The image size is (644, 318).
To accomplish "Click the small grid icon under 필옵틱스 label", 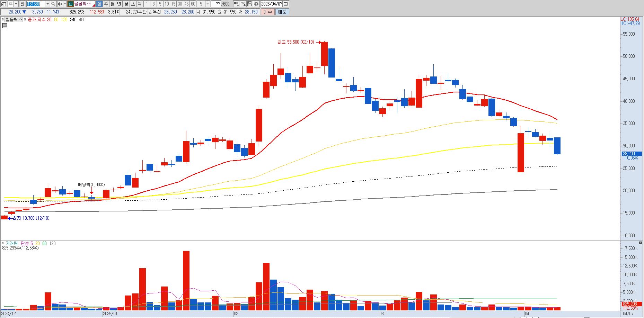I will (x=5, y=26).
